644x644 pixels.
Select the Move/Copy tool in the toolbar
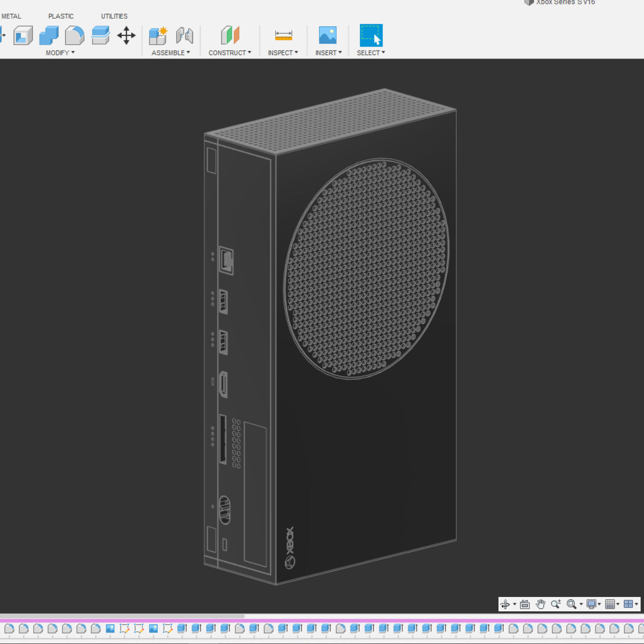[126, 35]
